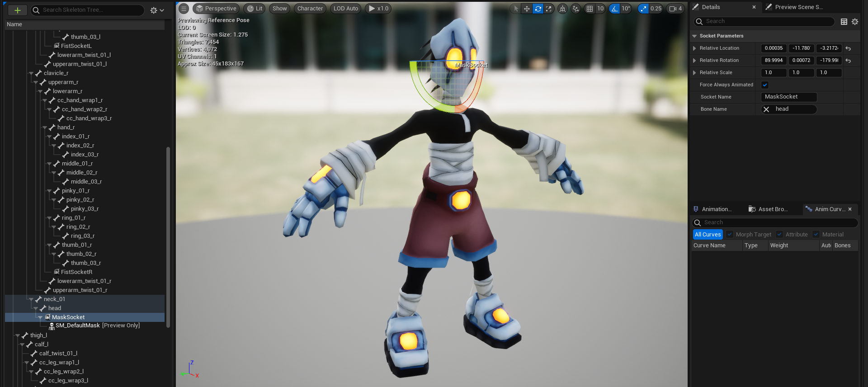Click the All Curves filter button
The image size is (868, 387).
point(708,235)
